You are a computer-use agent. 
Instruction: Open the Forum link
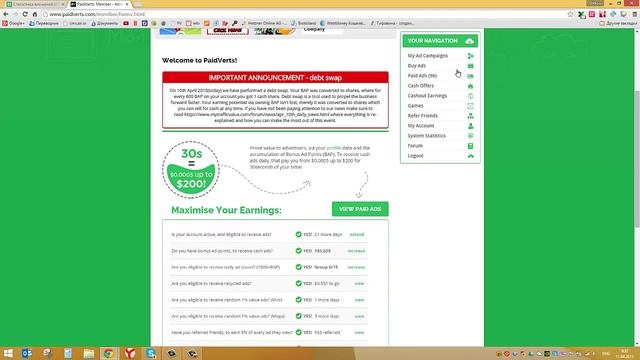coord(415,146)
